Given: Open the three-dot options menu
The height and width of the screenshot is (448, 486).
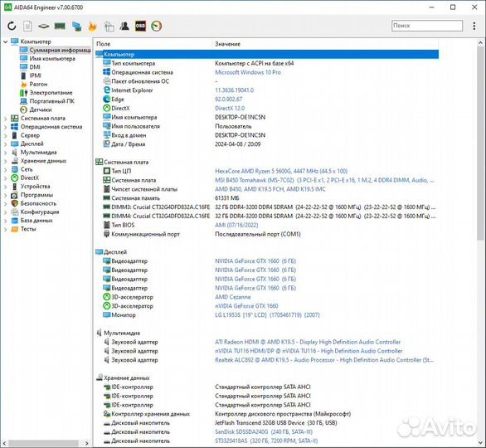Looking at the screenshot, I should [x=474, y=26].
